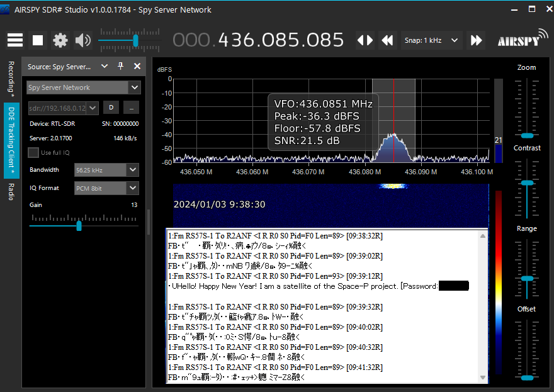Open the Snap: 1 kHz dropdown
This screenshot has width=554, height=392.
[x=431, y=40]
